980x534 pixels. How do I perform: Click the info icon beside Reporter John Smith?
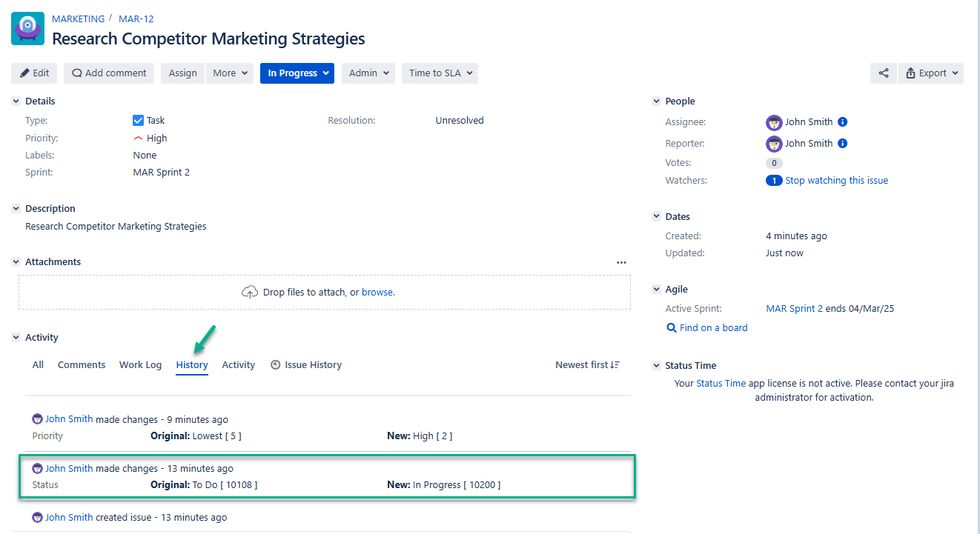(843, 143)
